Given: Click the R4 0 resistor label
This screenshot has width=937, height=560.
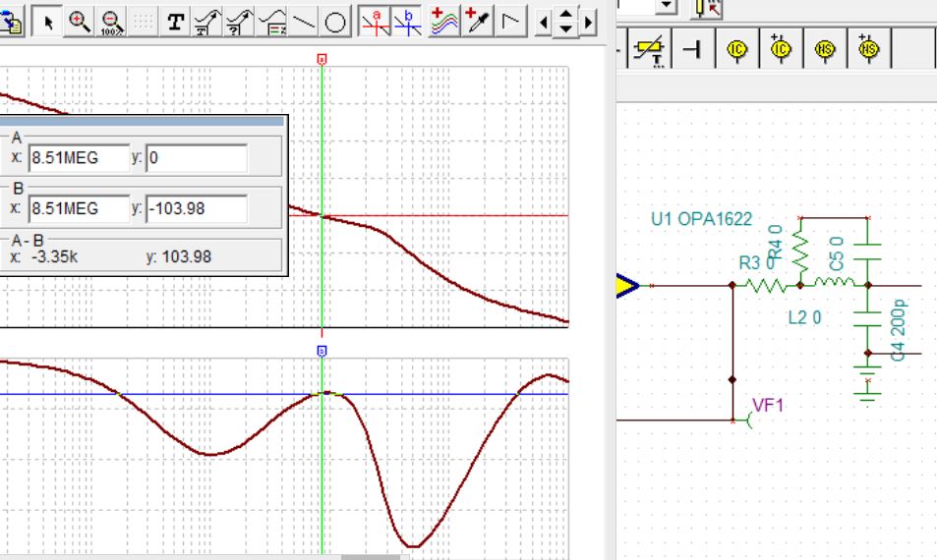Looking at the screenshot, I should coord(775,242).
